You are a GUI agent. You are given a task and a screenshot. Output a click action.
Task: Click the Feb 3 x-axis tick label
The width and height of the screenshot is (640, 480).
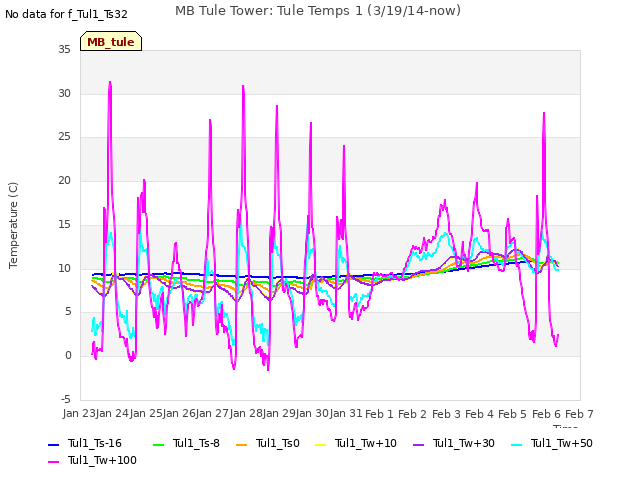click(446, 414)
